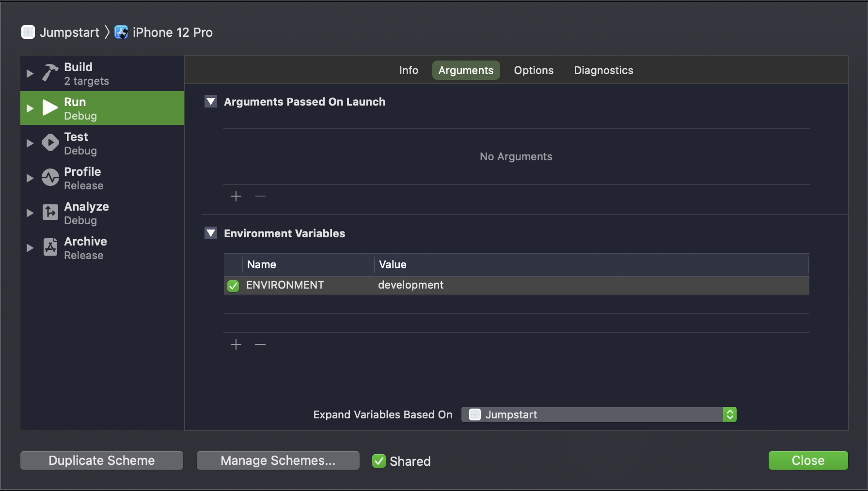Select the Archive Release action
The width and height of the screenshot is (868, 491).
pos(102,248)
